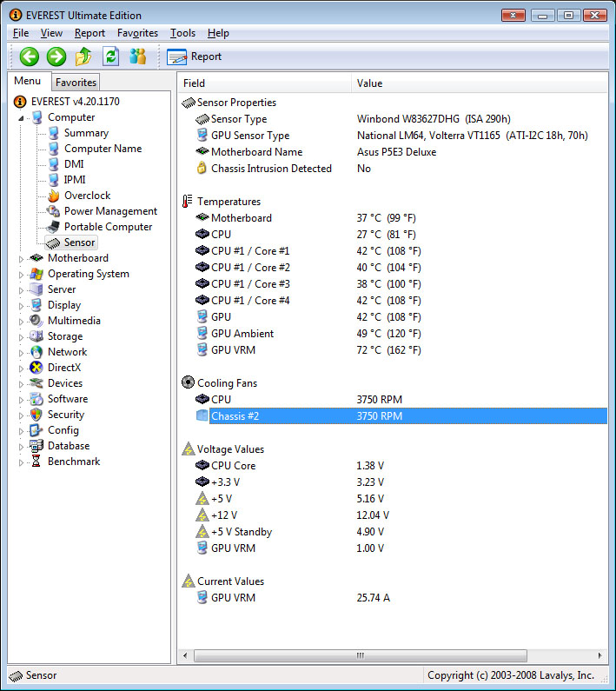Open the Favorites menu

point(137,33)
